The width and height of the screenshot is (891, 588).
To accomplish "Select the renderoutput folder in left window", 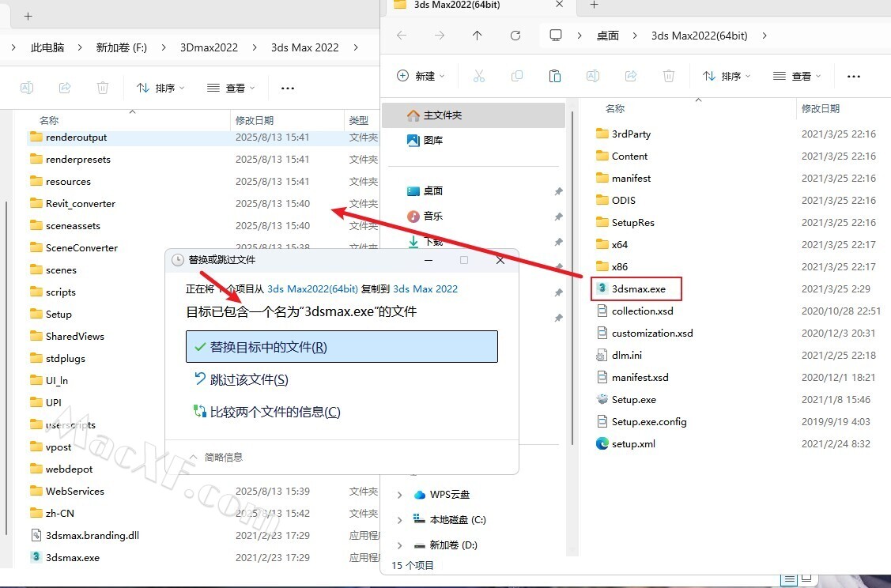I will coord(203,137).
